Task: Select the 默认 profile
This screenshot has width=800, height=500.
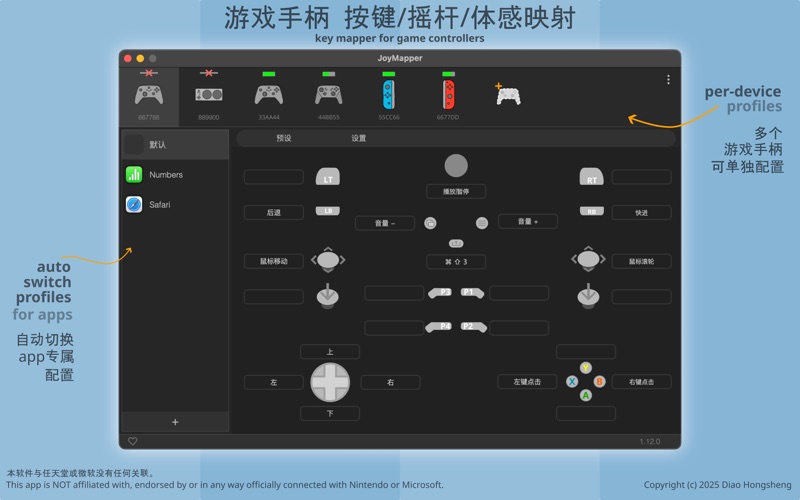Action: tap(174, 145)
